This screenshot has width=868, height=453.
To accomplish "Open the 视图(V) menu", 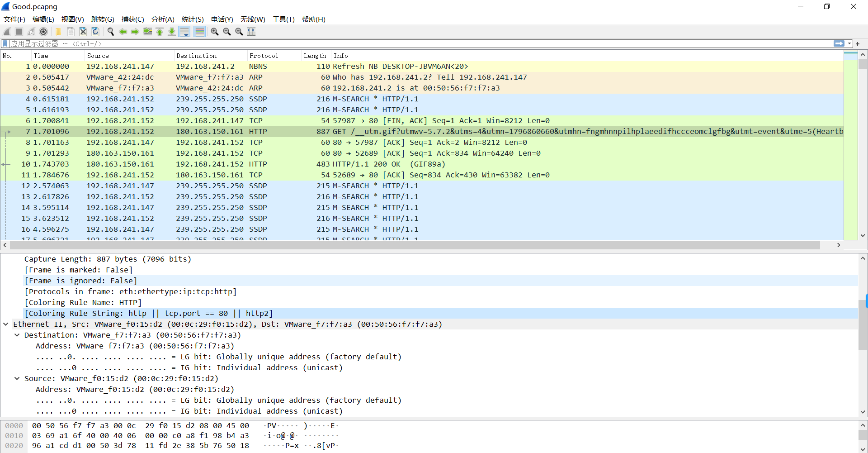I will [x=73, y=19].
